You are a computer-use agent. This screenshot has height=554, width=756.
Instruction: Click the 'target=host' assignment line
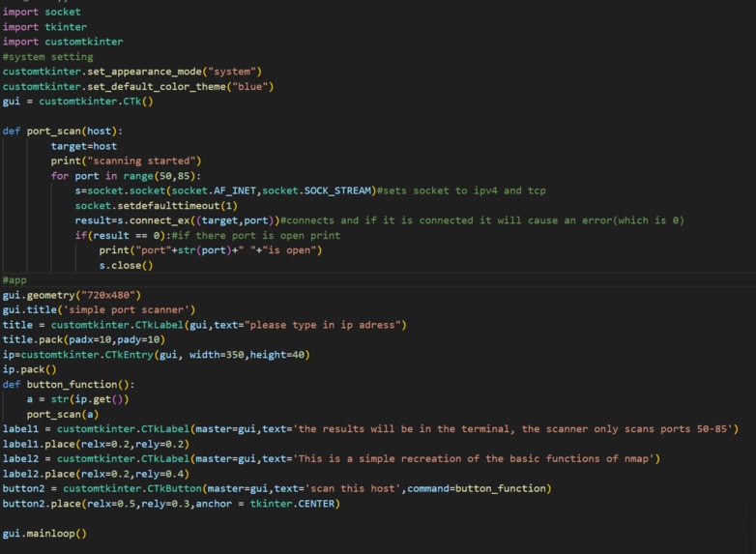pyautogui.click(x=84, y=146)
